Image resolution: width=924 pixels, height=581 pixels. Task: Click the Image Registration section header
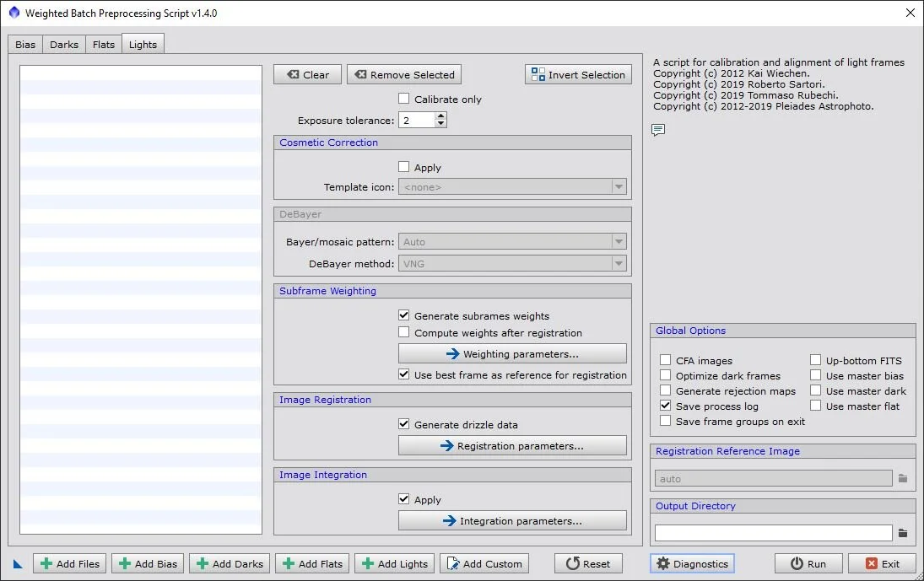452,400
